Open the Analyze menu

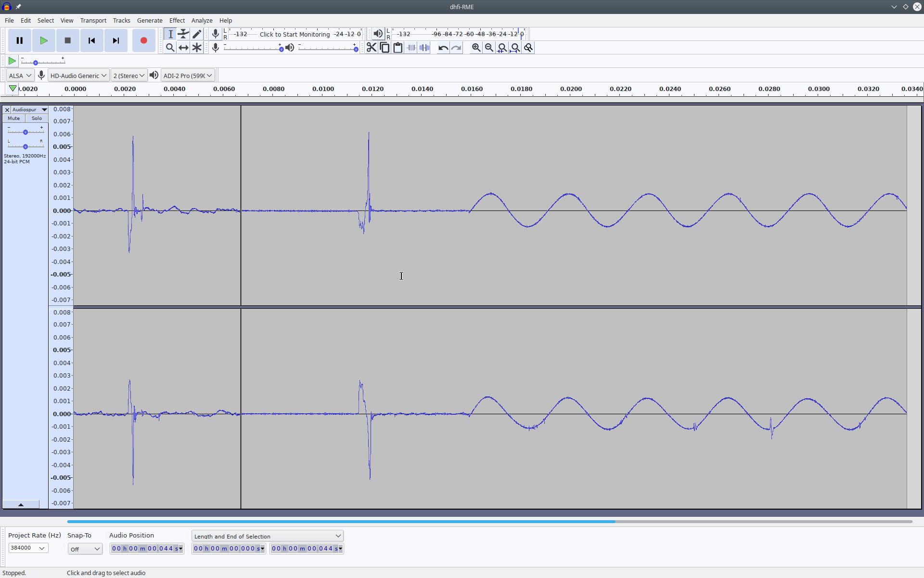202,20
